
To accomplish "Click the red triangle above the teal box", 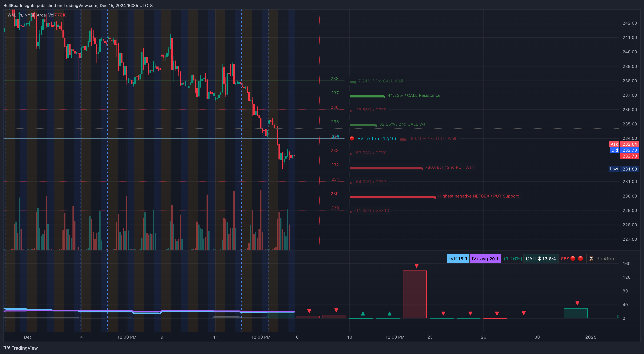I will coord(577,303).
